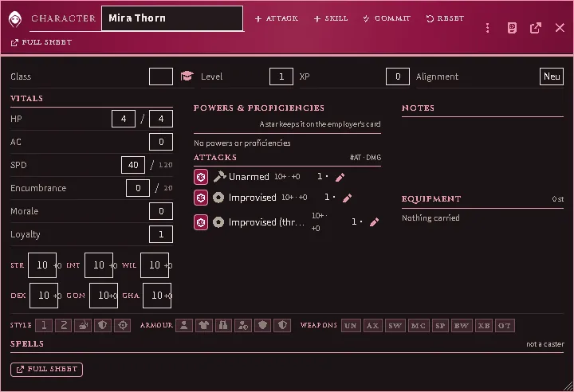The width and height of the screenshot is (574, 392).
Task: Toggle the shirt armour proficiency
Action: [x=204, y=325]
